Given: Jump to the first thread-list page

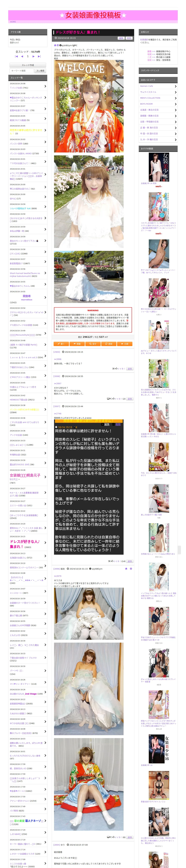Looking at the screenshot, I should click(x=16, y=56).
